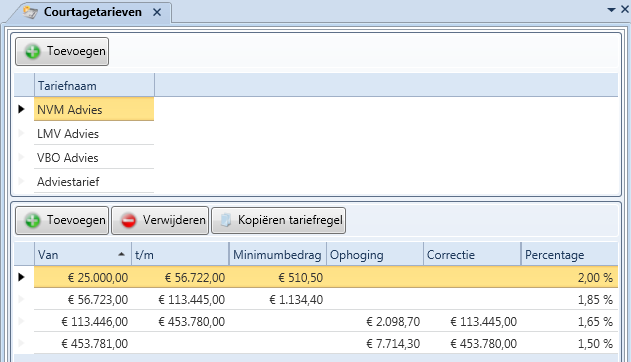
Task: Sort by the Van column header
Action: click(83, 255)
